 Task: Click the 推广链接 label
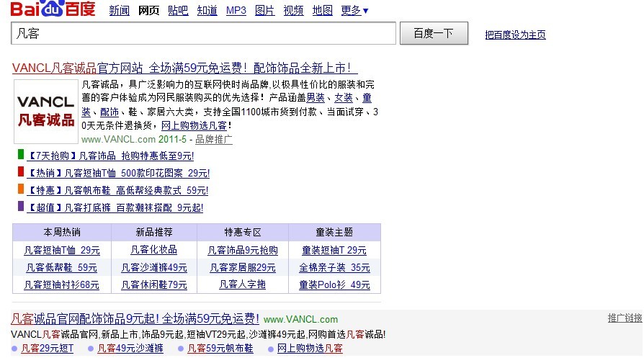[x=625, y=318]
